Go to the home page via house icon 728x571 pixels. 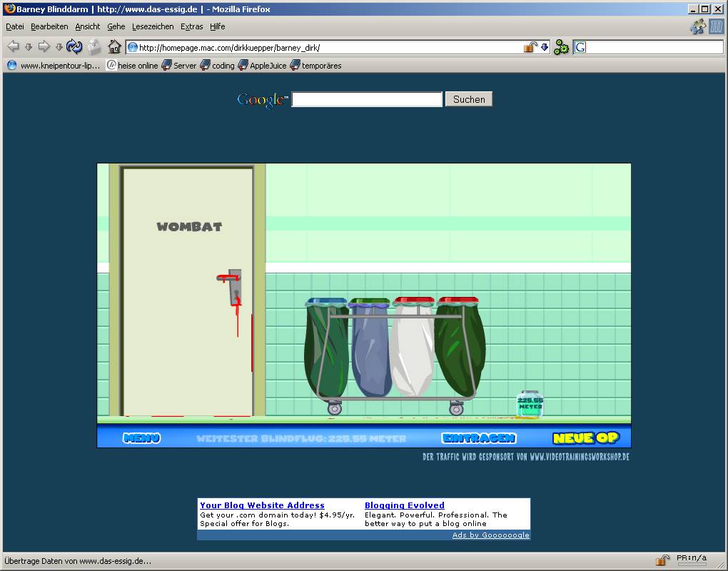(114, 47)
